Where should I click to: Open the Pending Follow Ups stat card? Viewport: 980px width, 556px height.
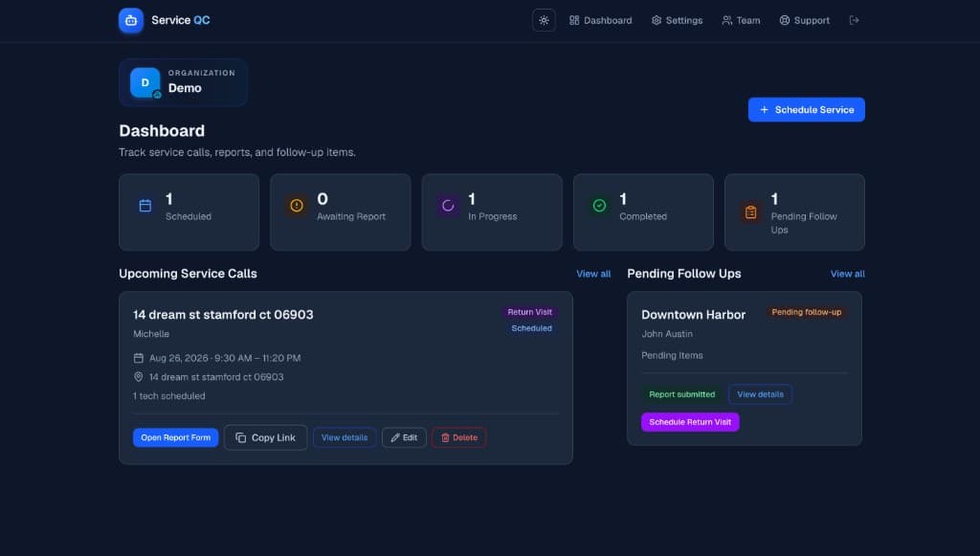[x=794, y=212]
